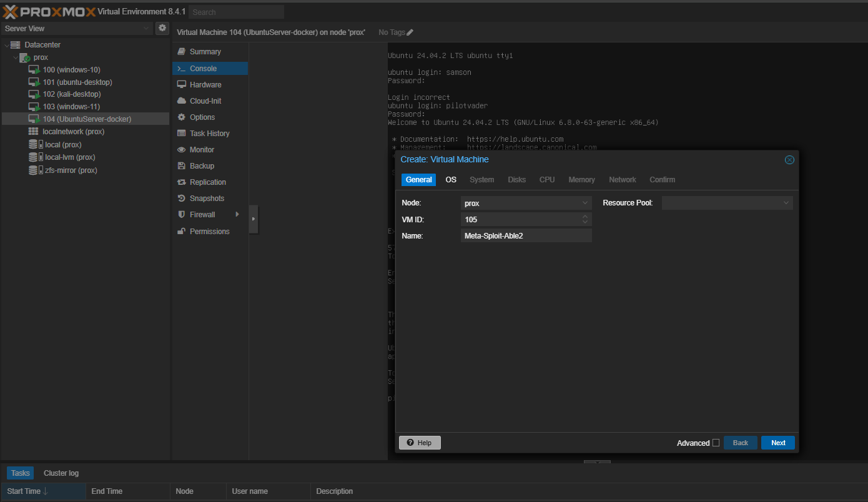Click the gear icon beside Server View

tap(162, 28)
